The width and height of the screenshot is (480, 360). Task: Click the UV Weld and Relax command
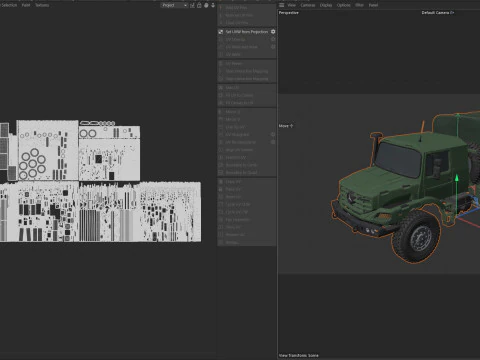(242, 47)
